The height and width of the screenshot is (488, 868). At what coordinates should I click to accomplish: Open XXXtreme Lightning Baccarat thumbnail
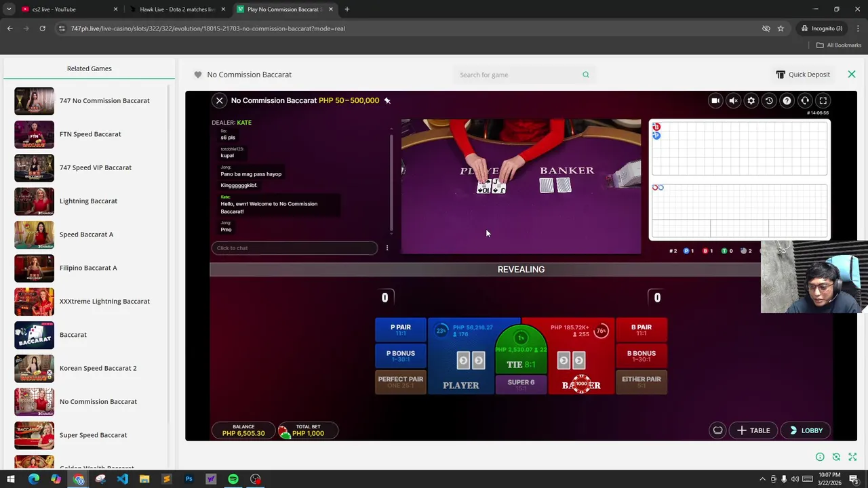[x=35, y=302]
